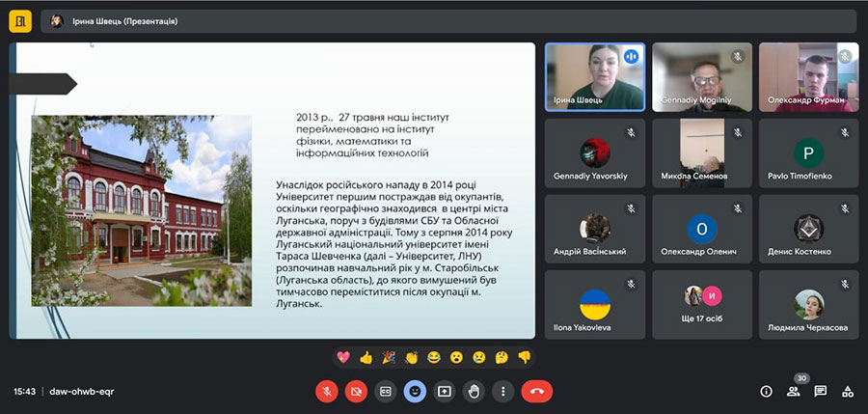This screenshot has width=868, height=414.
Task: Send the heart emoji reaction
Action: [342, 357]
